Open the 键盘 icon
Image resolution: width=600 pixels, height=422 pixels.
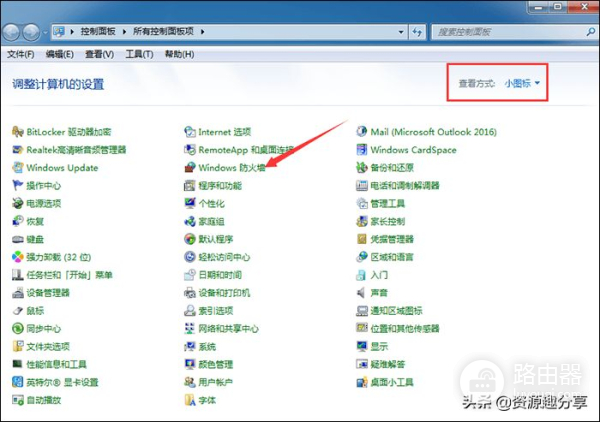(18, 239)
